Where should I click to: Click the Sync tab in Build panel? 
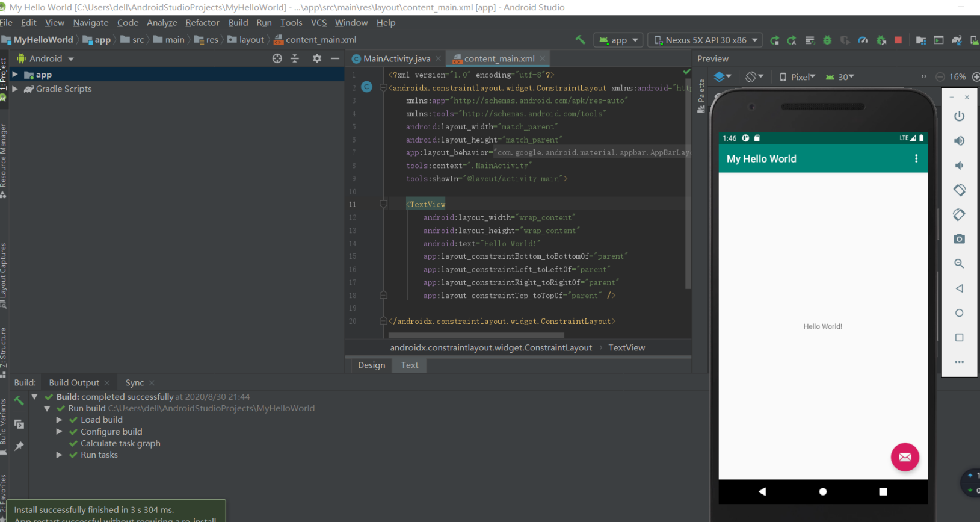pos(134,382)
